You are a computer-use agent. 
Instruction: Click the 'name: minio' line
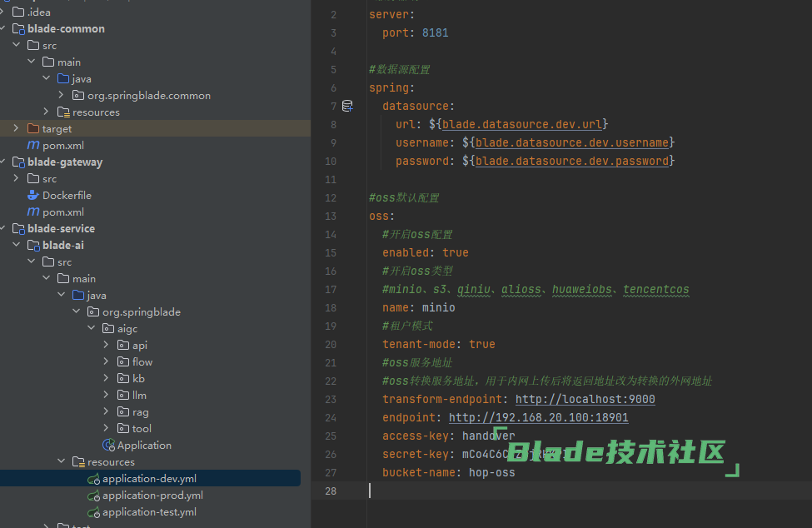point(418,307)
